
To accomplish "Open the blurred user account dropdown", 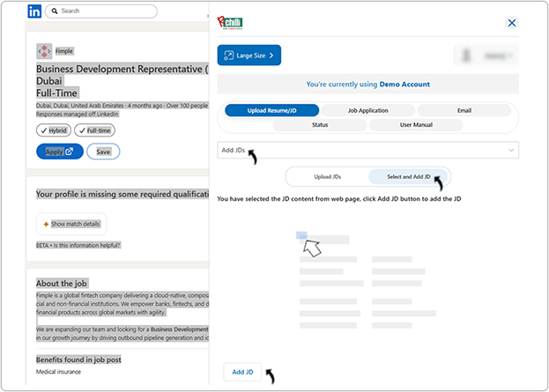I will (486, 55).
